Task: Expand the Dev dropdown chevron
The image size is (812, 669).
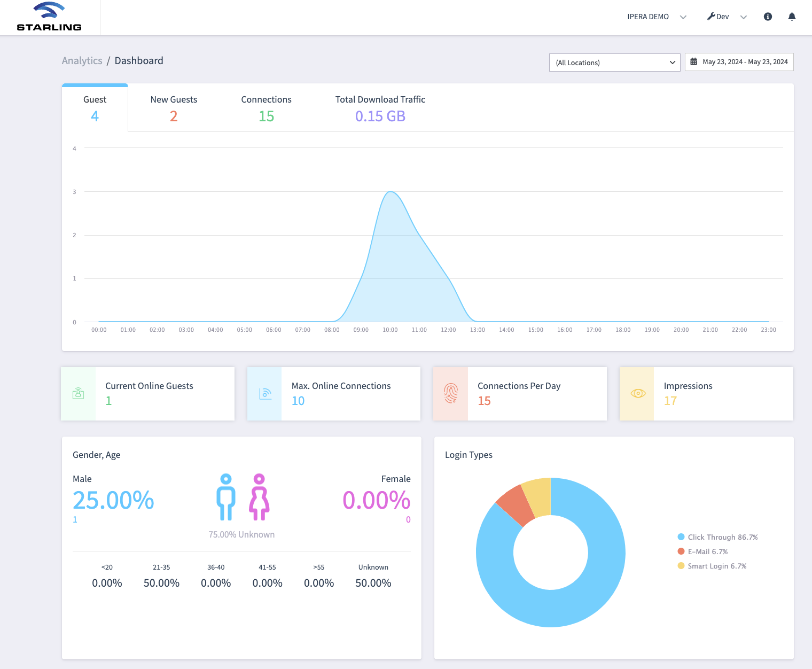Action: click(x=743, y=17)
